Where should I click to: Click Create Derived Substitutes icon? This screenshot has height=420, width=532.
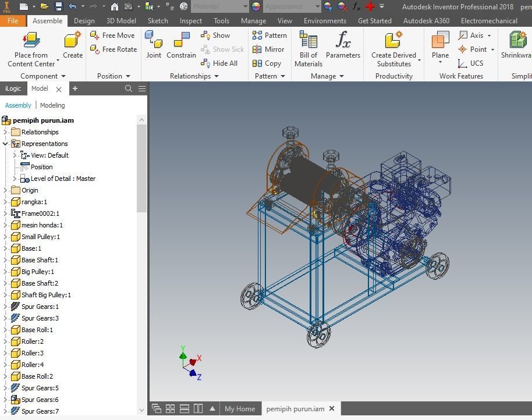pyautogui.click(x=393, y=40)
